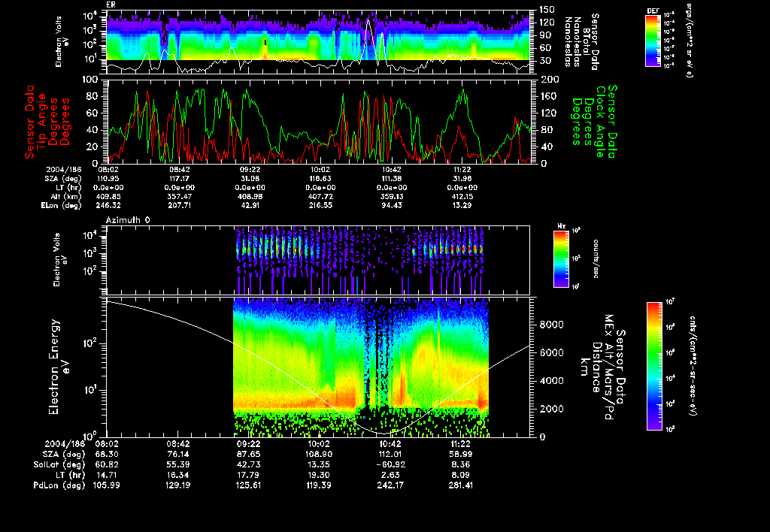Click the 'BTotal' axis label
The height and width of the screenshot is (532, 770).
(x=587, y=42)
